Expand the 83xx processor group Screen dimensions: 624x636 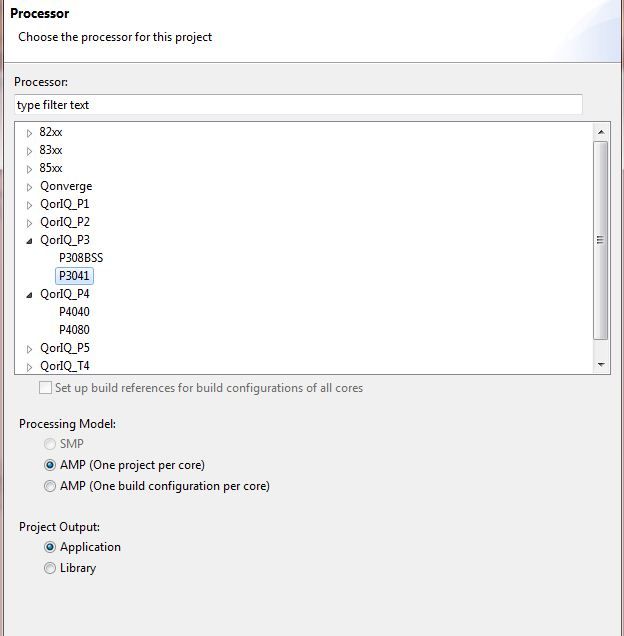(29, 151)
